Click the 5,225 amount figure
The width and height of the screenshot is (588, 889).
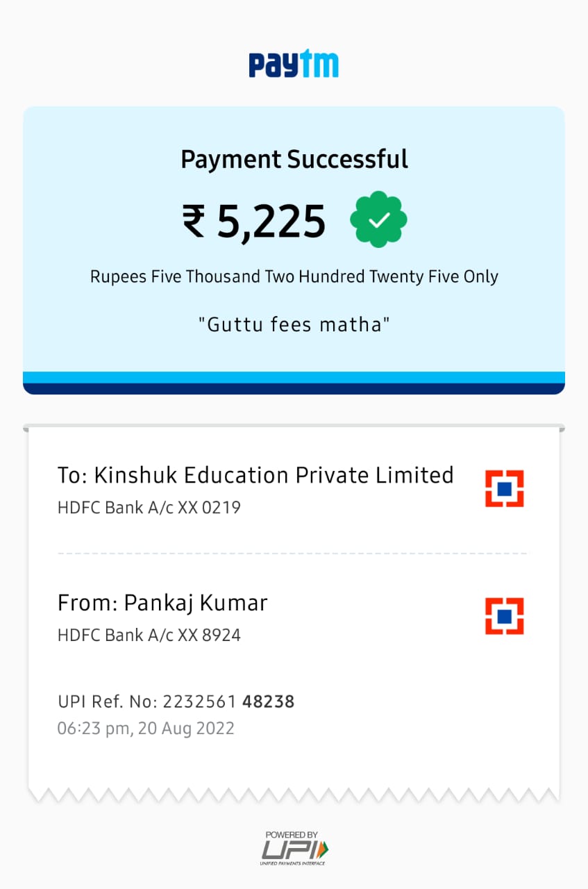(271, 222)
